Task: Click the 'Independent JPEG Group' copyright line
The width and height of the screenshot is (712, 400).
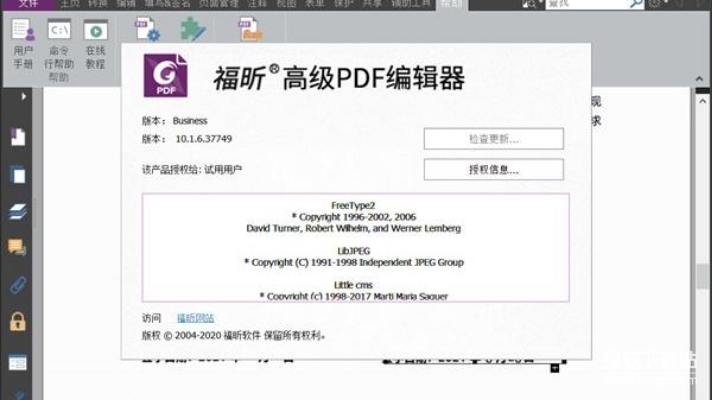Action: click(354, 262)
